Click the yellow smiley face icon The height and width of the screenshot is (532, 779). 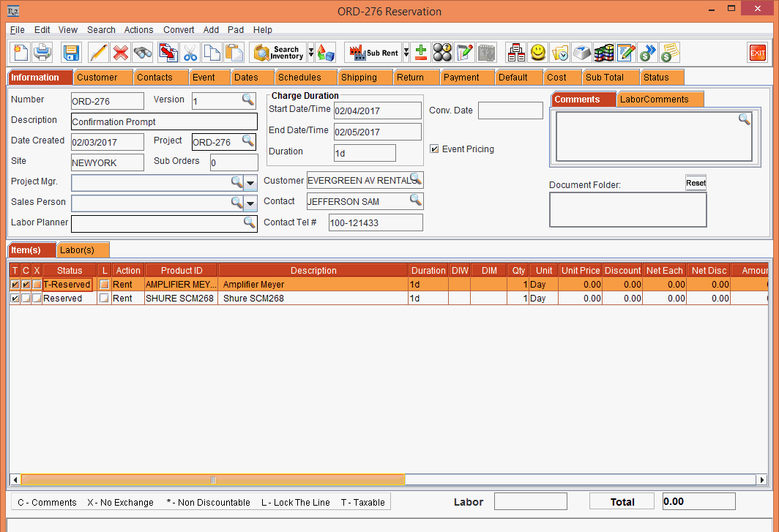click(538, 53)
